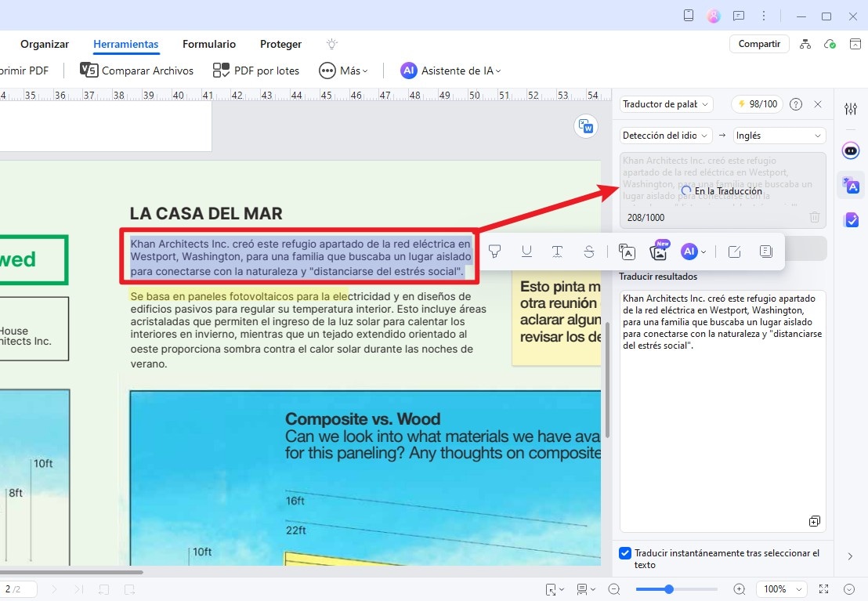The height and width of the screenshot is (601, 868).
Task: Collapse the side panel chevron arrow
Action: pyautogui.click(x=850, y=556)
